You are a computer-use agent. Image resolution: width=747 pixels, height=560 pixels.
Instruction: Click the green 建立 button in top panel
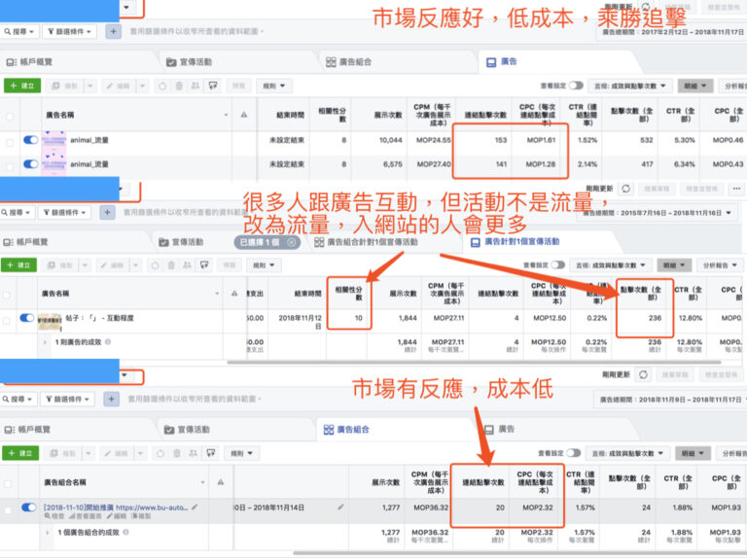(22, 86)
